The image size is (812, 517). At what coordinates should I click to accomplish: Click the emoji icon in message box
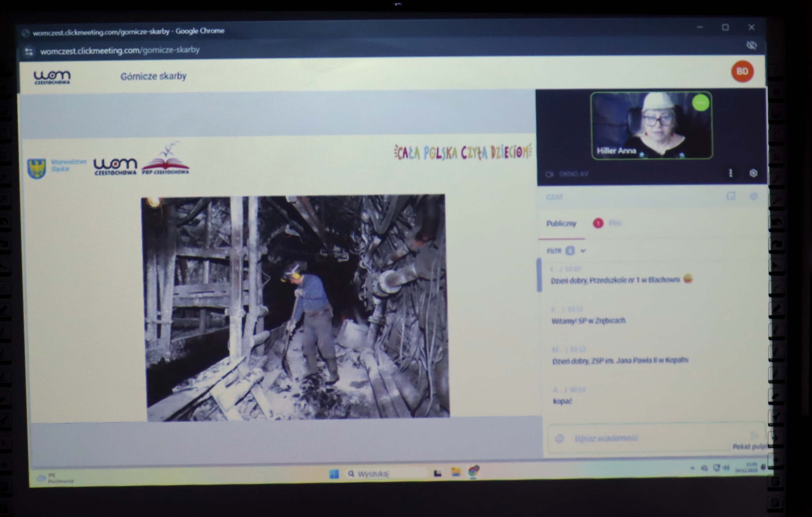559,438
